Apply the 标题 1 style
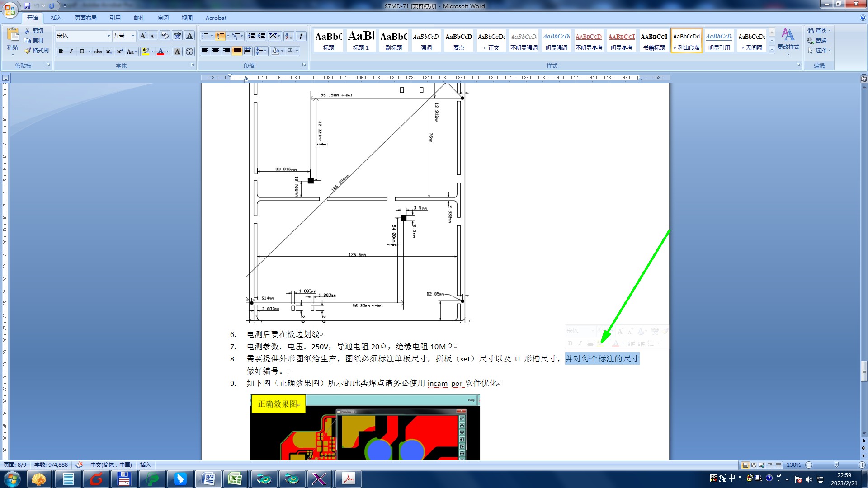This screenshot has width=868, height=488. click(361, 40)
